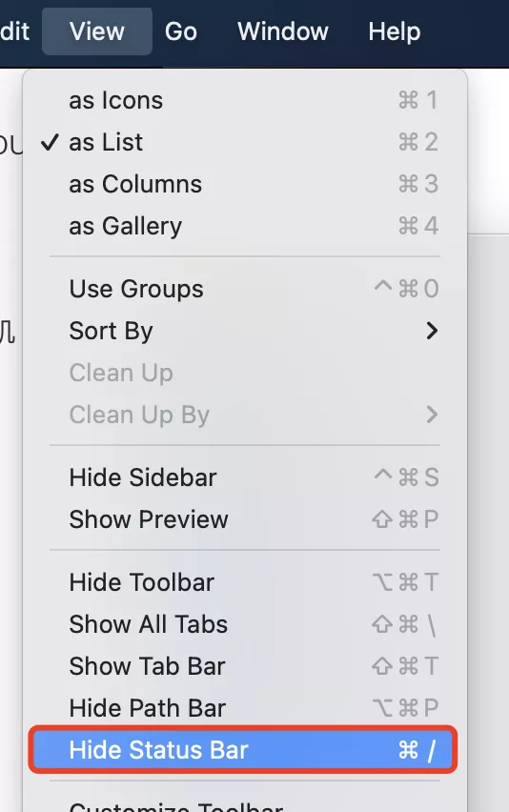Click 'Show All Tabs'

click(x=245, y=624)
